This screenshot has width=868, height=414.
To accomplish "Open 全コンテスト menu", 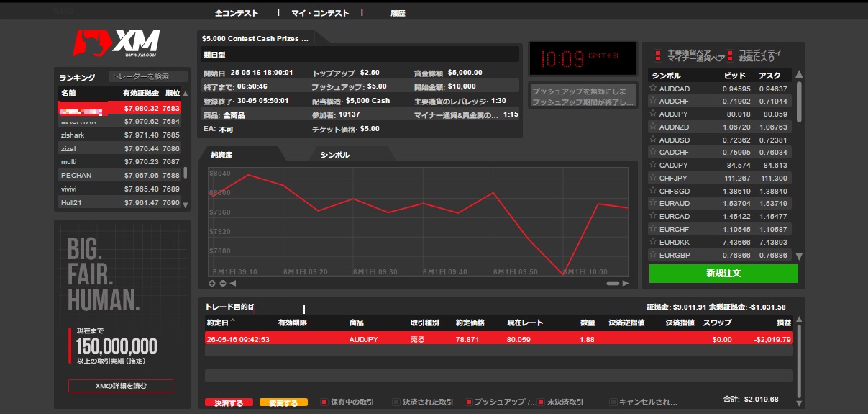I will click(237, 13).
